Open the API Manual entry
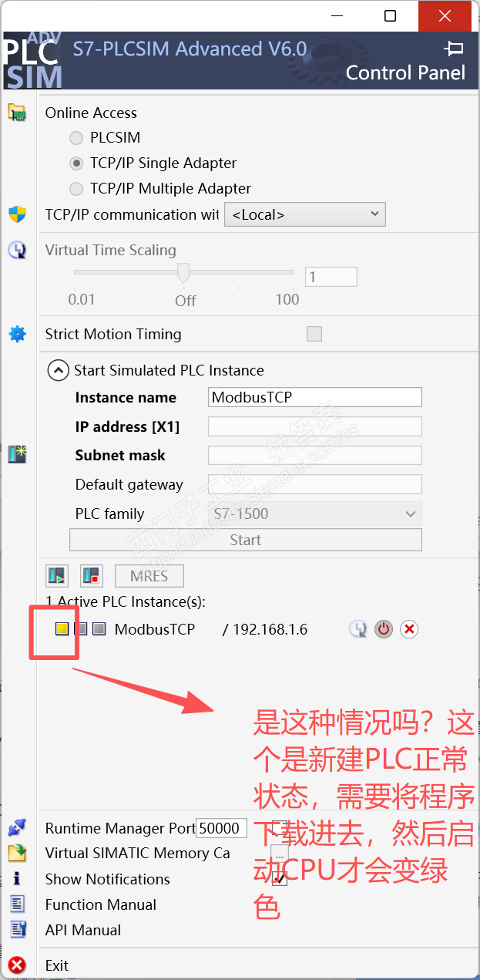Viewport: 480px width, 980px height. (x=83, y=930)
